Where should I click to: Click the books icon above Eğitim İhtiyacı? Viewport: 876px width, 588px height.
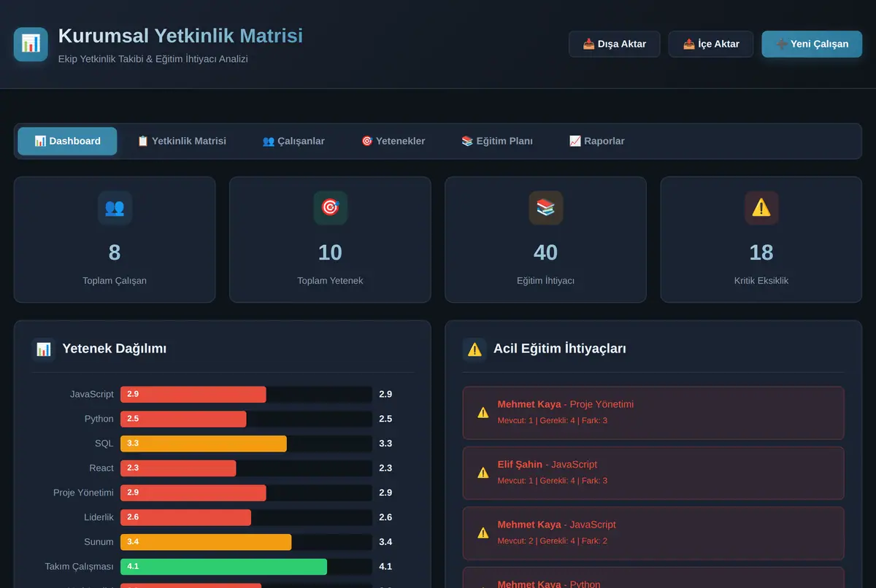click(545, 208)
